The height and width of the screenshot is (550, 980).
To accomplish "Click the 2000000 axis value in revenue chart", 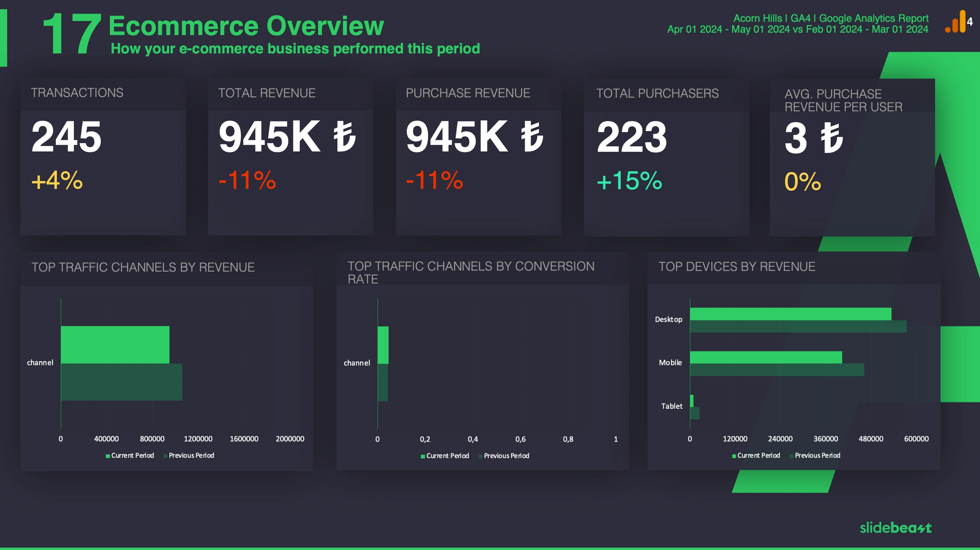I will 290,439.
